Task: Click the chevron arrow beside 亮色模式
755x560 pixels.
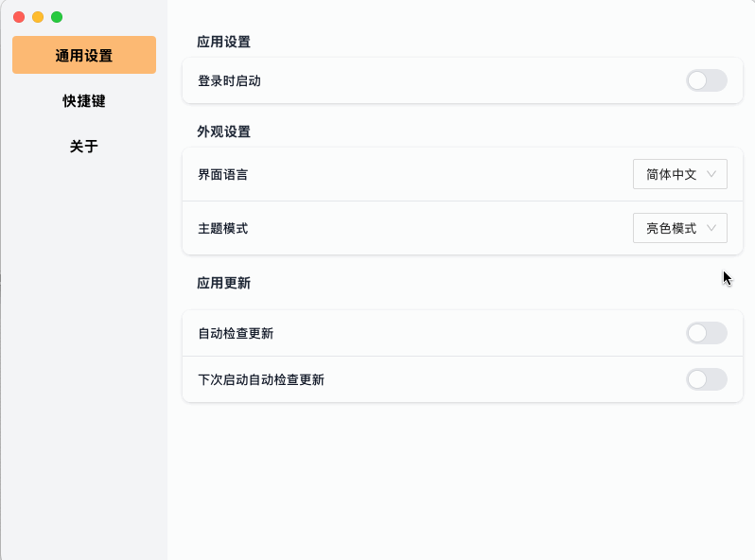Action: coord(712,228)
